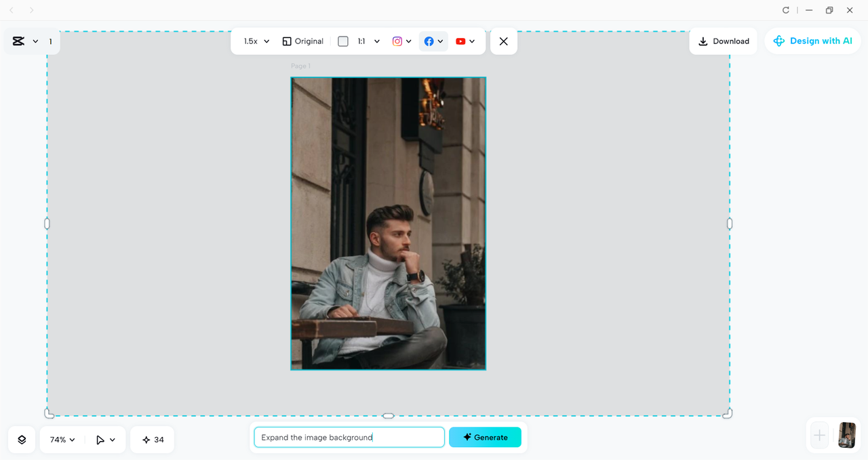
Task: Open the 1.5x expansion scale dropdown
Action: (x=254, y=41)
